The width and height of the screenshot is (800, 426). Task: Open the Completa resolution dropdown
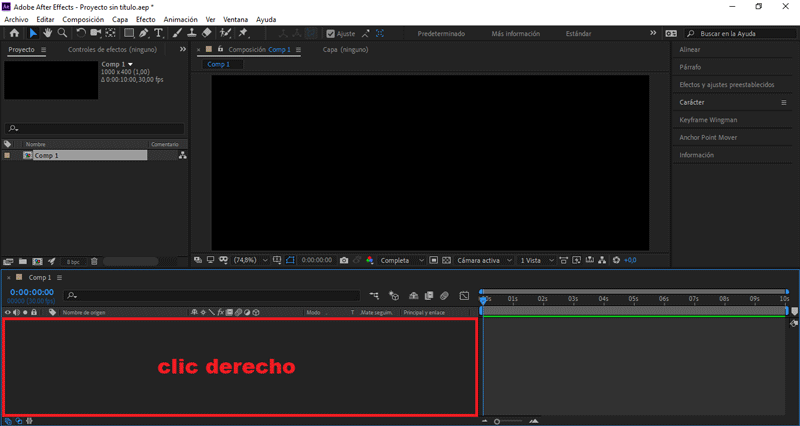click(402, 260)
